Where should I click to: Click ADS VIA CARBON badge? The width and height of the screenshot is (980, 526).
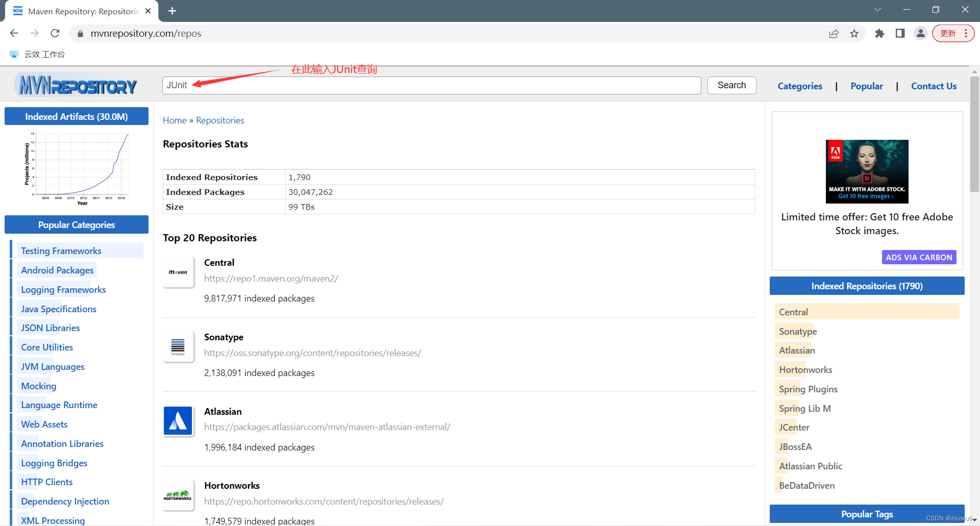[x=919, y=257]
